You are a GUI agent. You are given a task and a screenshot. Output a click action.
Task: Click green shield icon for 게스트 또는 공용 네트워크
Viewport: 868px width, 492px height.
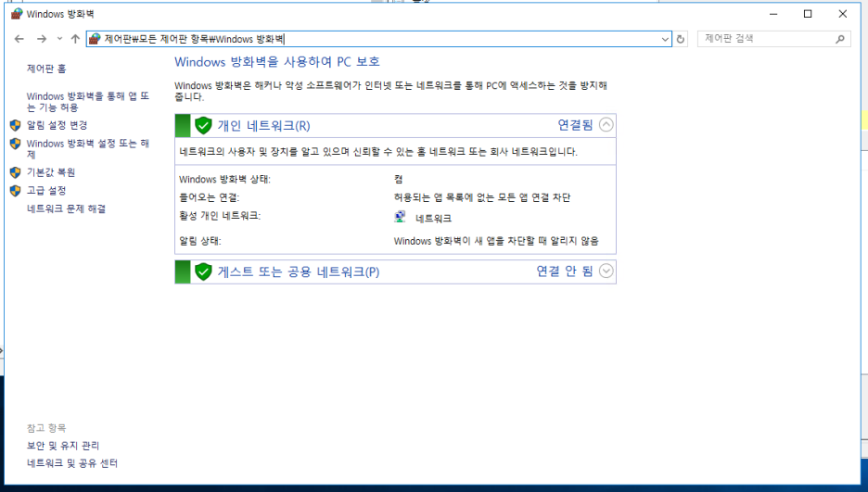pyautogui.click(x=203, y=271)
